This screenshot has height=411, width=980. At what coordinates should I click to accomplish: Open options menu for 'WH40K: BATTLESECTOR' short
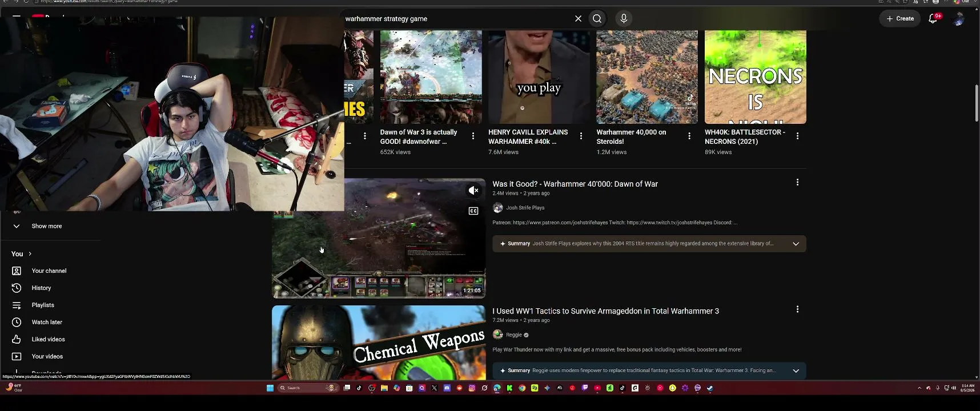(797, 136)
